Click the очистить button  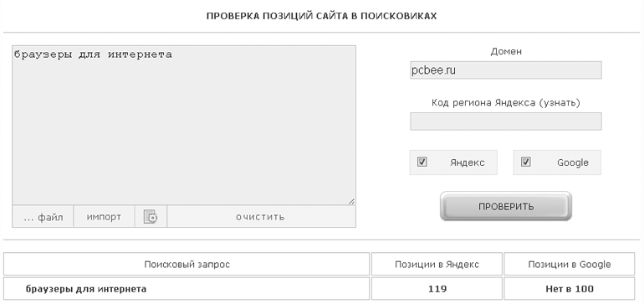click(261, 216)
